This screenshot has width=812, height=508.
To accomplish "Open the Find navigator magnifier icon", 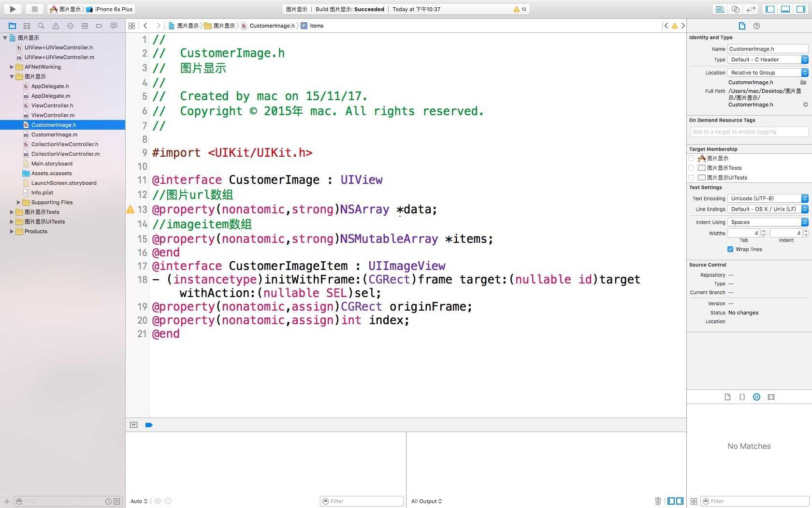I will 41,26.
